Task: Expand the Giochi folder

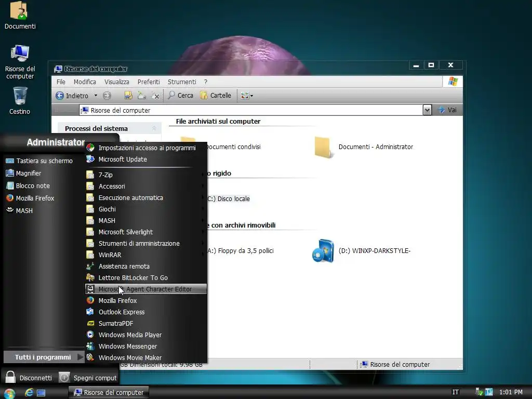Action: [x=145, y=209]
